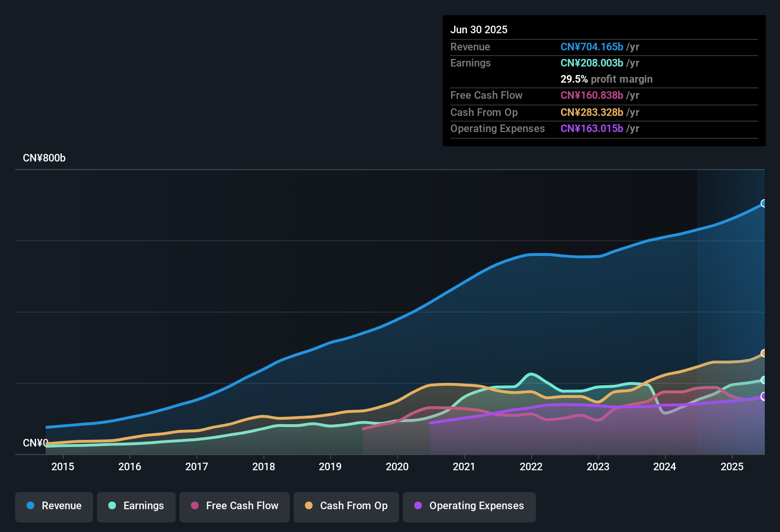This screenshot has height=532, width=780.
Task: Open the Cash From Op legend filter
Action: click(346, 506)
